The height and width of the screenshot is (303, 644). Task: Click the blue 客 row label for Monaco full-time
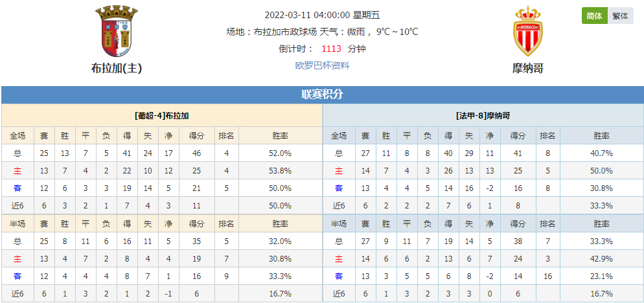339,188
